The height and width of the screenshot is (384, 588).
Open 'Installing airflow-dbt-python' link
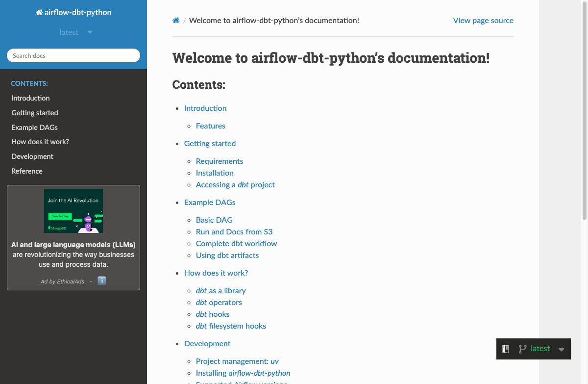coord(243,373)
